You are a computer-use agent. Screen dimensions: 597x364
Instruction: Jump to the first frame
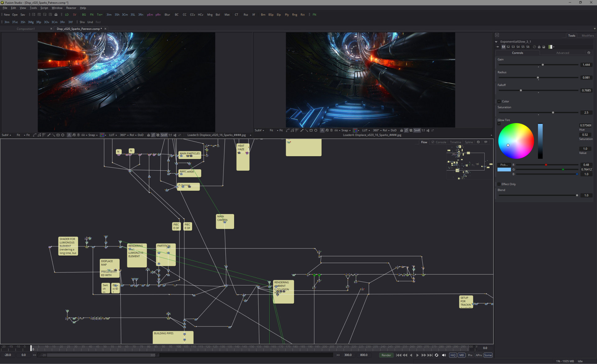pos(399,355)
